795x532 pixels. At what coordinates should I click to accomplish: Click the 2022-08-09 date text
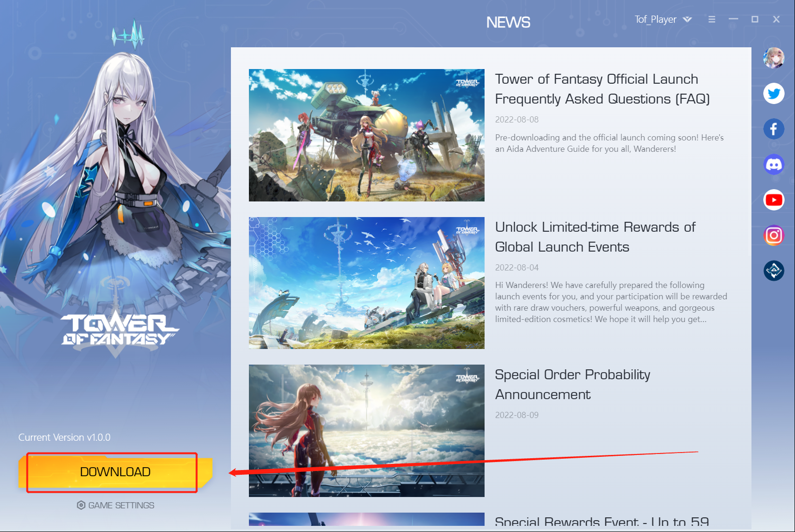[x=517, y=415]
